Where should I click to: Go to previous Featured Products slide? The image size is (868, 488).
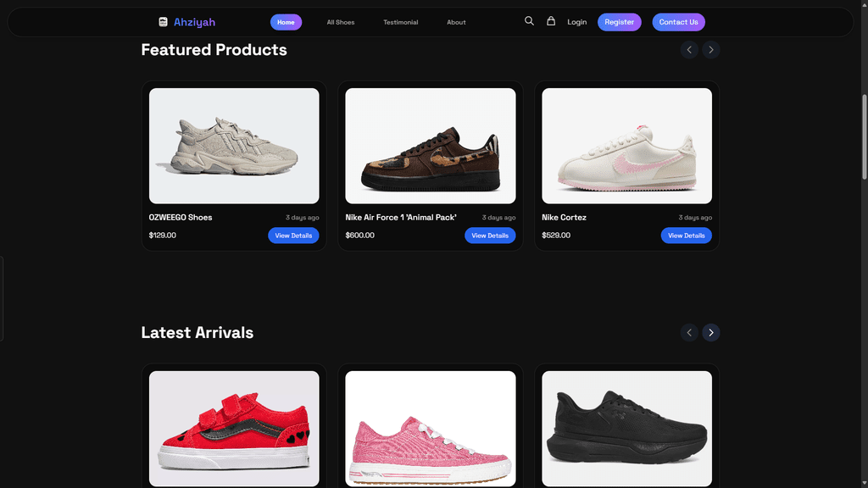[689, 50]
